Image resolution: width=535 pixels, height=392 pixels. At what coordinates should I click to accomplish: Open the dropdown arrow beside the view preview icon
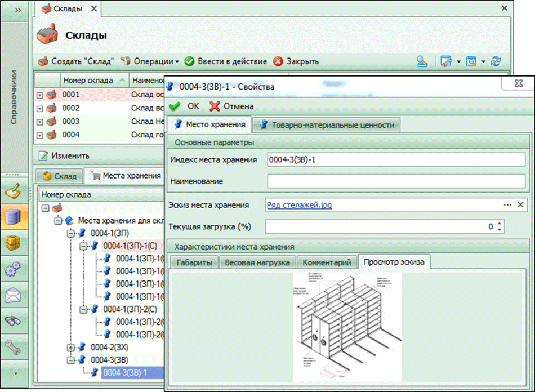point(483,62)
